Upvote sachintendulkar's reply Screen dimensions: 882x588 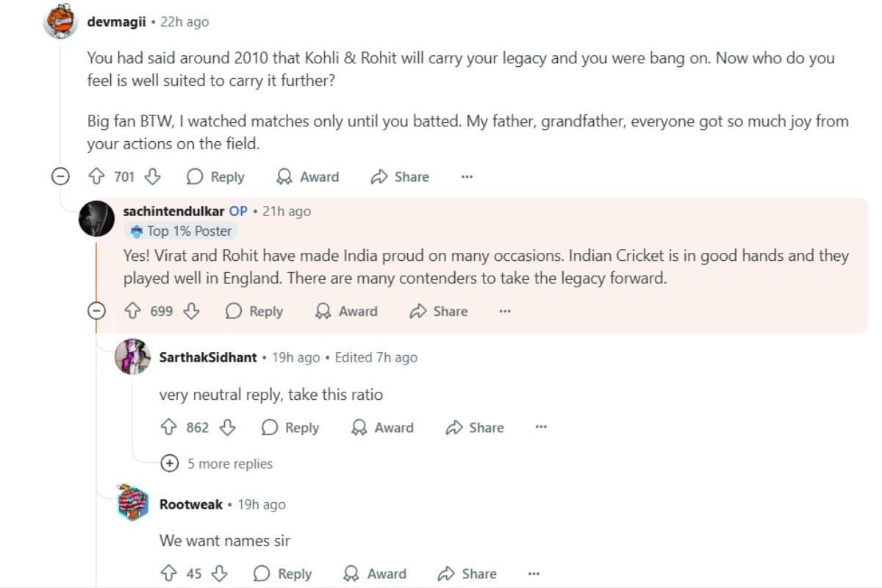tap(133, 311)
